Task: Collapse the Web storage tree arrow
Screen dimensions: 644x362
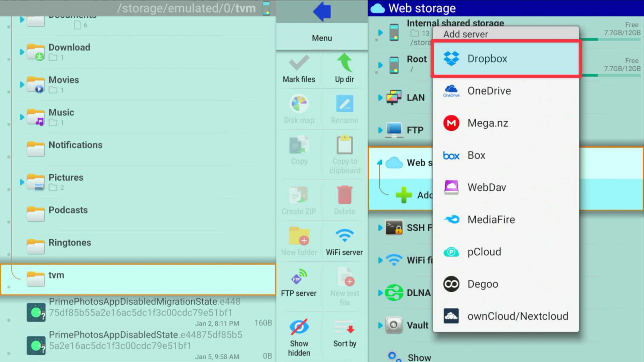Action: pyautogui.click(x=380, y=163)
